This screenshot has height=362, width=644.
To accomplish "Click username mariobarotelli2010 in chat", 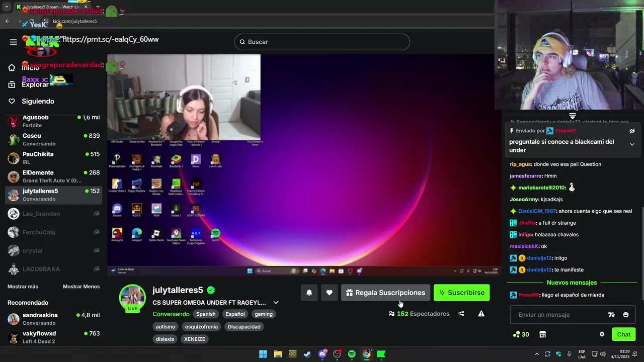I will pos(542,188).
